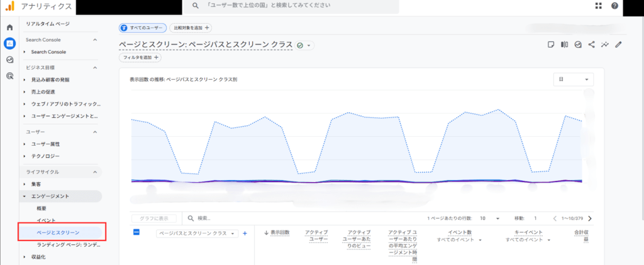Screen dimensions: 644x265
Task: Open the Explore icon in left rail
Action: pyautogui.click(x=9, y=60)
